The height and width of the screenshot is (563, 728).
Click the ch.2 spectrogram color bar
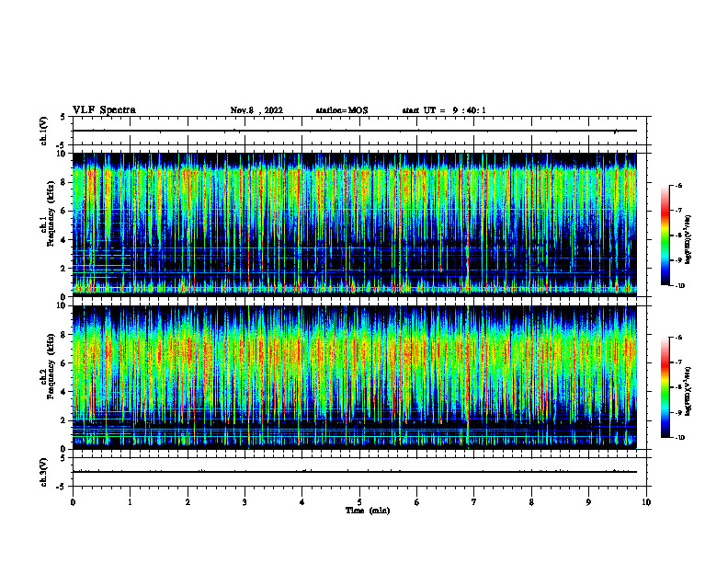(665, 387)
